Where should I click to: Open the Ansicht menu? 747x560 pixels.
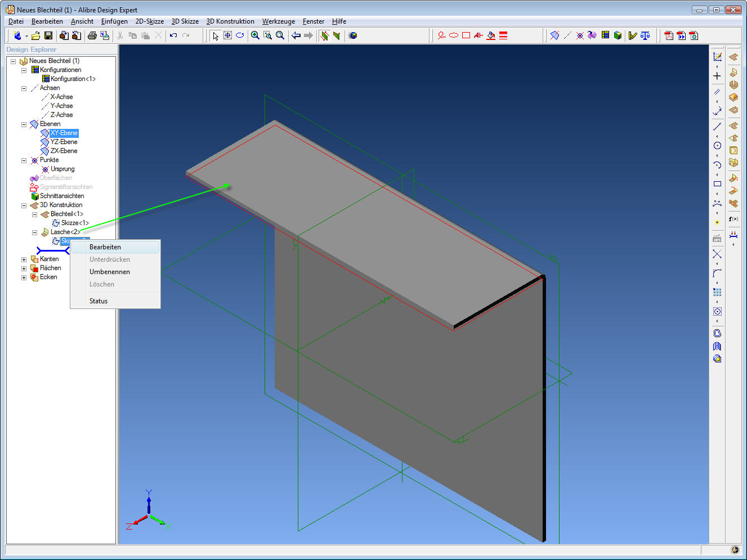point(82,21)
